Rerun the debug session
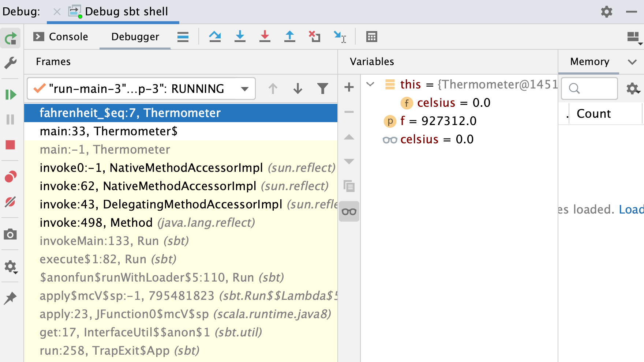 pos(11,38)
